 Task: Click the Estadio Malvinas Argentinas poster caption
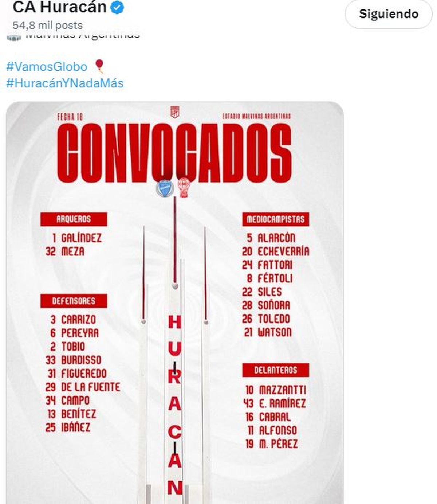pyautogui.click(x=256, y=116)
